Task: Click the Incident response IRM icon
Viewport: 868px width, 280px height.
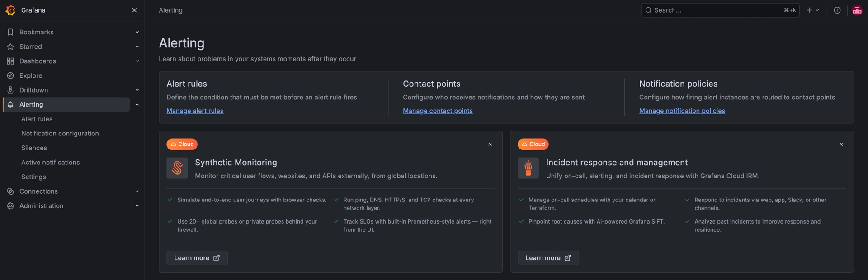Action: click(528, 168)
